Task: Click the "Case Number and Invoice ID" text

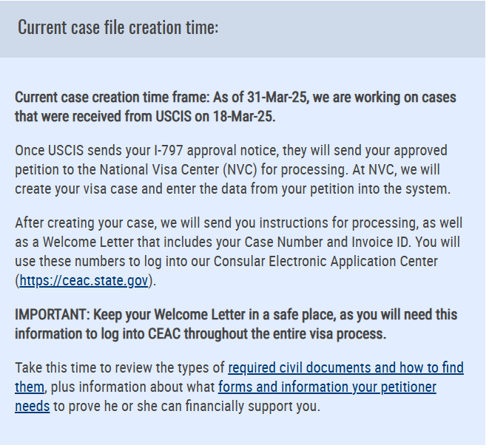Action: (326, 242)
